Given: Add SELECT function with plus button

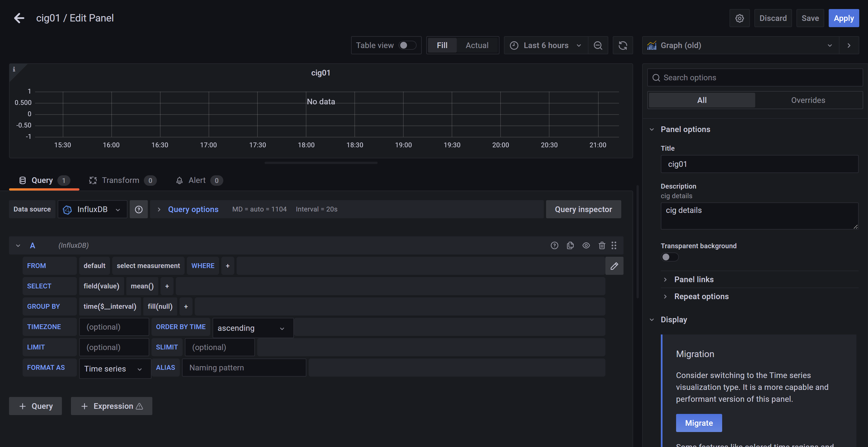Looking at the screenshot, I should click(x=167, y=286).
